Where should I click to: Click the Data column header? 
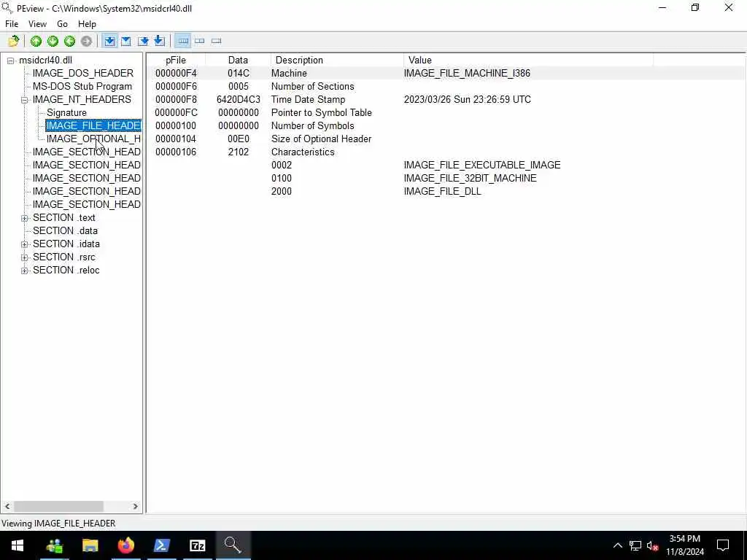238,60
